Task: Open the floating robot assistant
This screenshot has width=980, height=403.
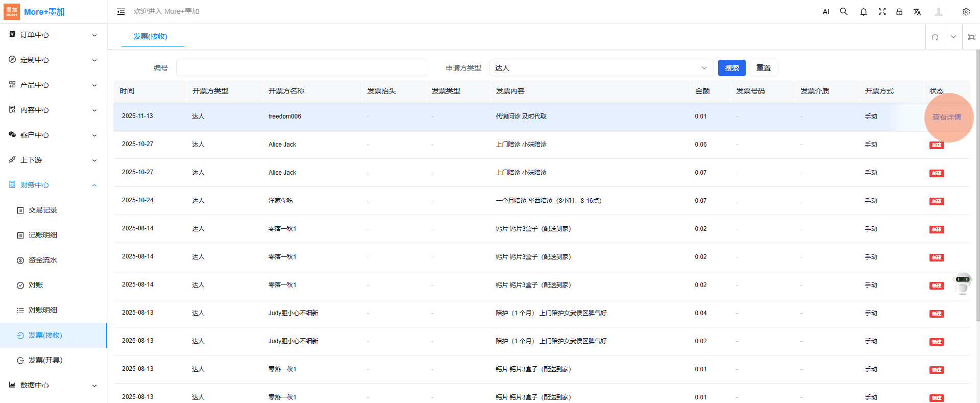Action: click(963, 283)
